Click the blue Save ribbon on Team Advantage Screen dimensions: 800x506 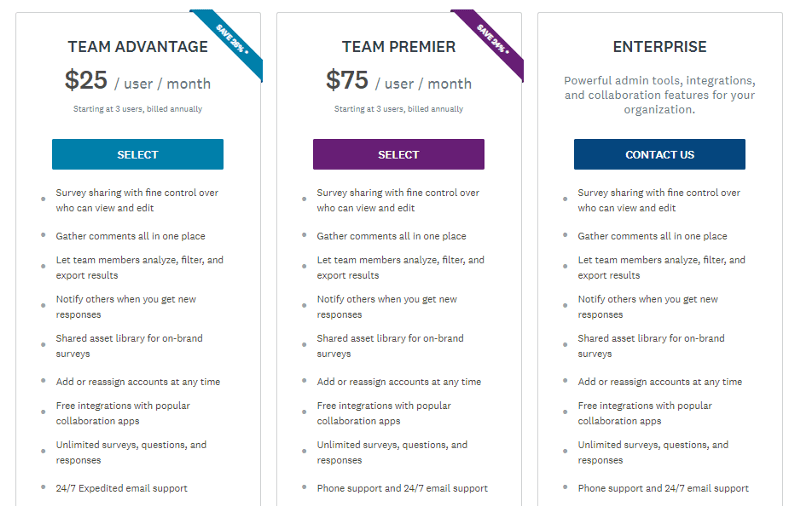click(232, 41)
